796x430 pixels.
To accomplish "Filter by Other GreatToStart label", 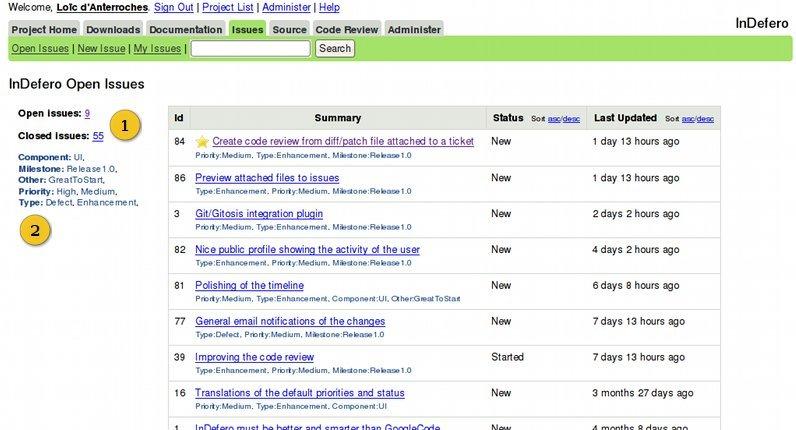I will click(76, 180).
